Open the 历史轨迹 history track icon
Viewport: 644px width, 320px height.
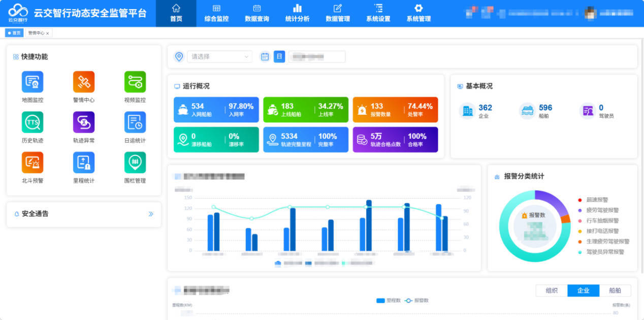pyautogui.click(x=33, y=122)
